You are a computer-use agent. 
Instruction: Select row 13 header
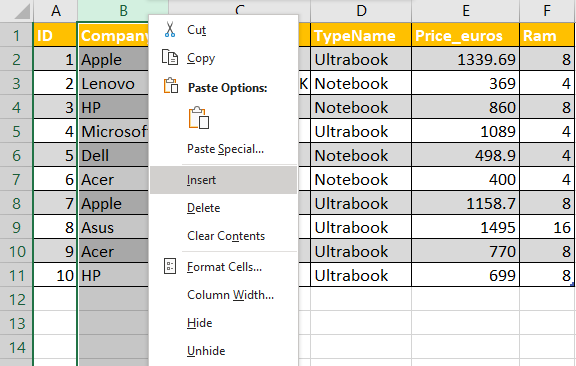click(17, 323)
